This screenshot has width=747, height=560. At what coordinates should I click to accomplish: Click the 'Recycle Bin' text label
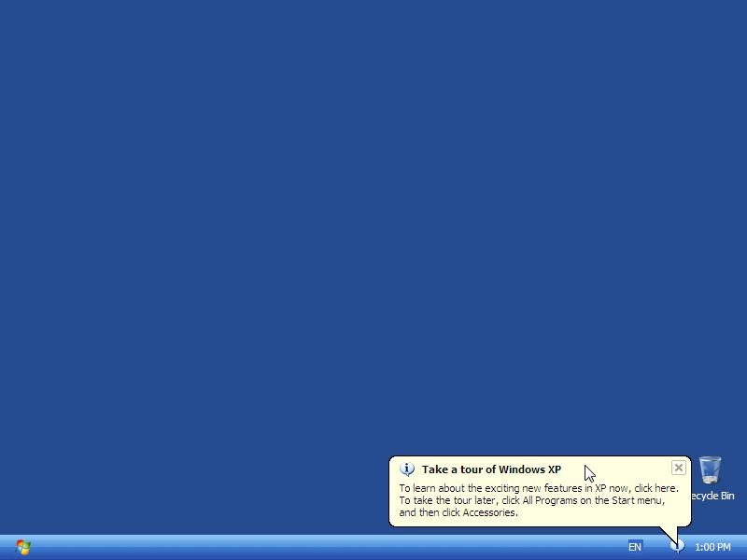click(712, 496)
